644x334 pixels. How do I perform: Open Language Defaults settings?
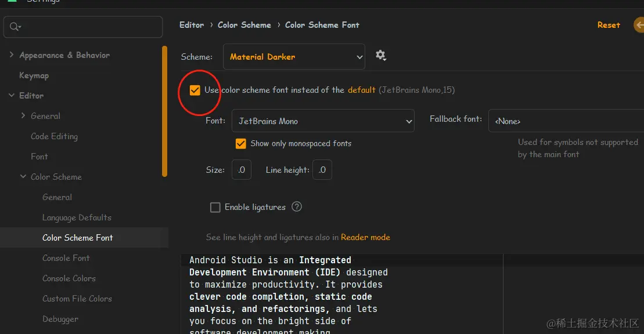coord(77,217)
